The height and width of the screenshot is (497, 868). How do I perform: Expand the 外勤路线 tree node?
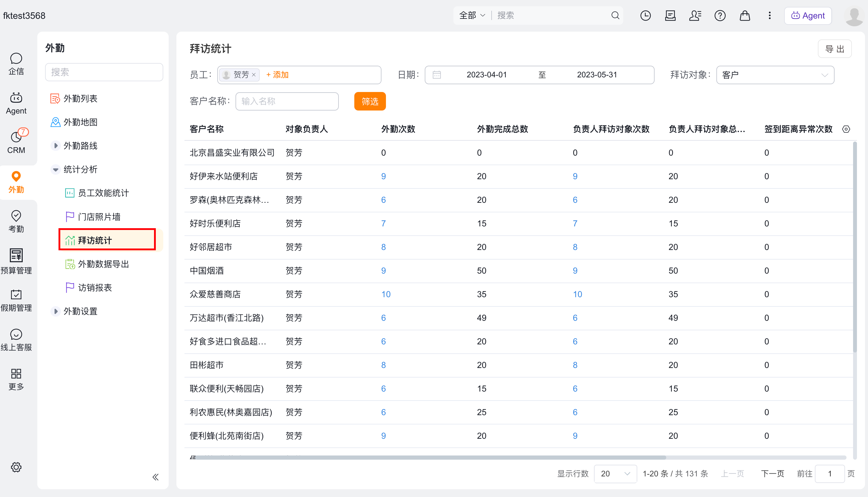coord(55,146)
